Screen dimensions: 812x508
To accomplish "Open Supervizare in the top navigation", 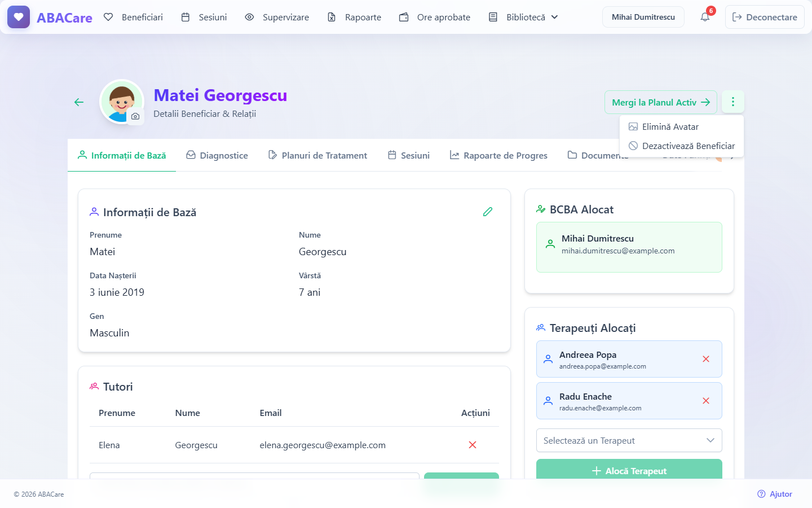I will point(277,17).
